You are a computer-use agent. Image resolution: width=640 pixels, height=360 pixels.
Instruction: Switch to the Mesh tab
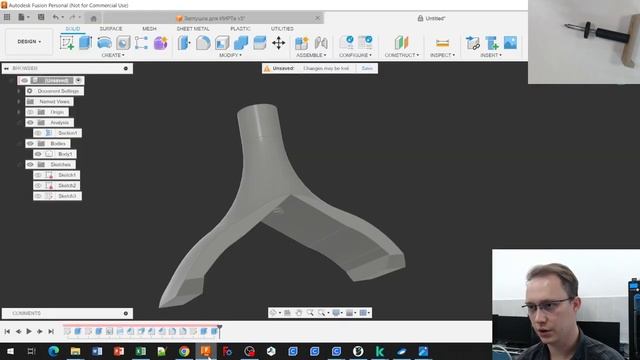149,29
